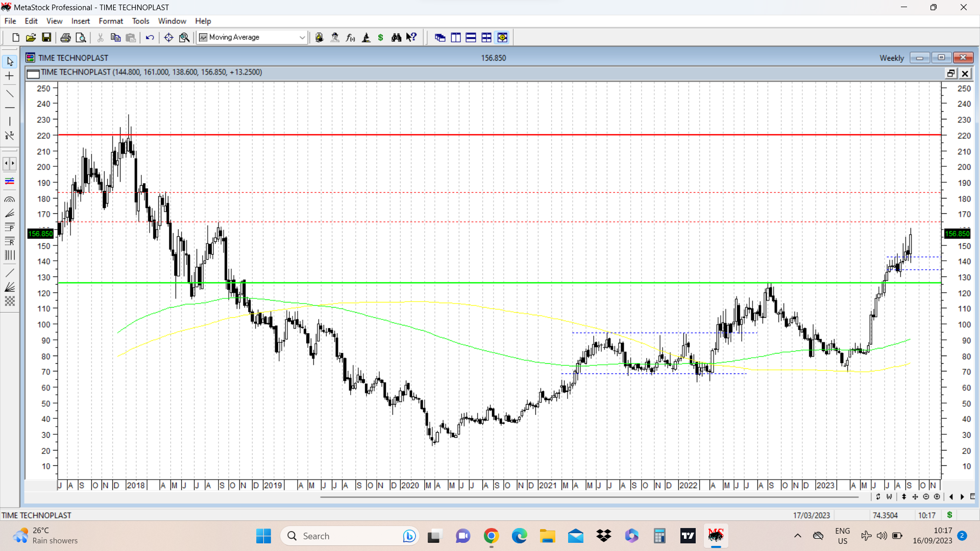
Task: Click the crosshair Choose Security icon
Action: tap(168, 37)
